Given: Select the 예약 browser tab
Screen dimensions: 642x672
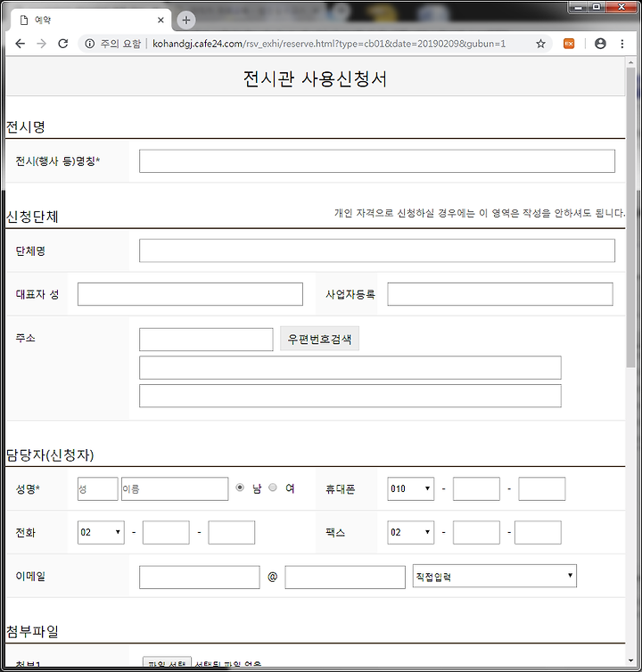Looking at the screenshot, I should 89,20.
